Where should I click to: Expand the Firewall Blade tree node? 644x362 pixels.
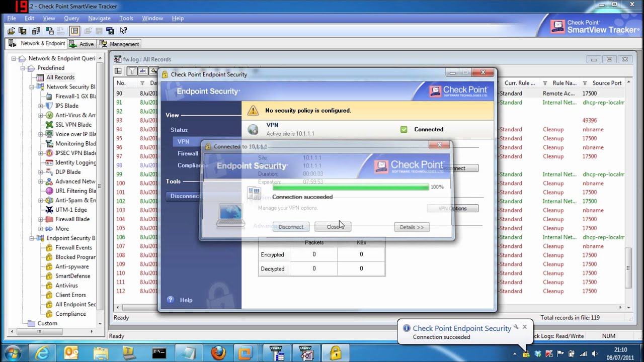pos(41,219)
